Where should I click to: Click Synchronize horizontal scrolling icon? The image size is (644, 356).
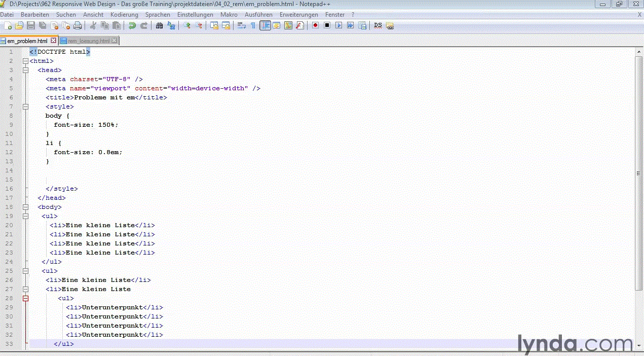point(226,25)
